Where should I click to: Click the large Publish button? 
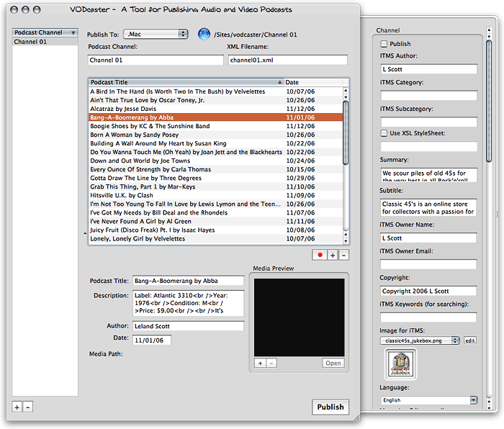click(330, 407)
